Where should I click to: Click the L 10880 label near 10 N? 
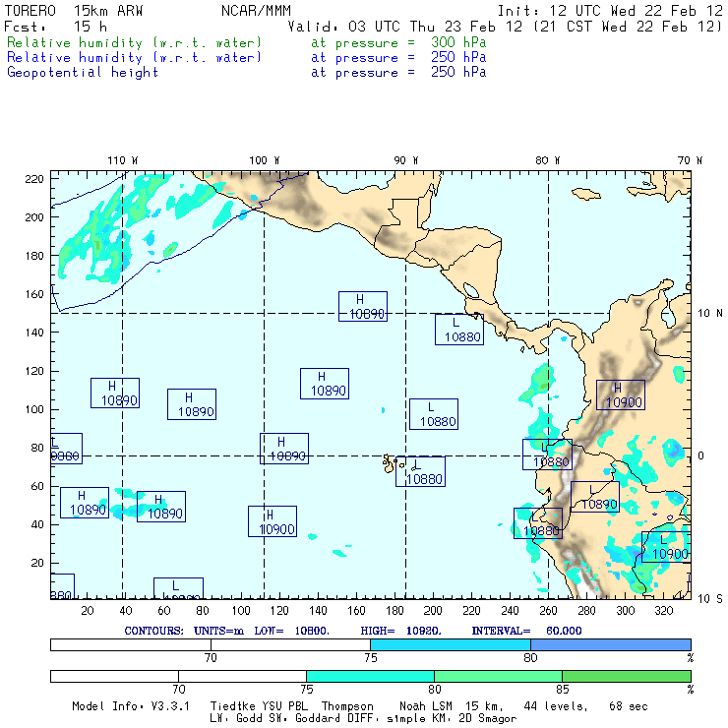pos(458,330)
